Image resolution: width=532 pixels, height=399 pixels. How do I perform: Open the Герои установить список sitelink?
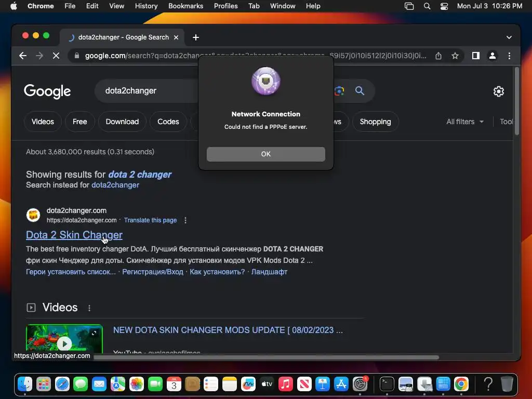pyautogui.click(x=71, y=272)
